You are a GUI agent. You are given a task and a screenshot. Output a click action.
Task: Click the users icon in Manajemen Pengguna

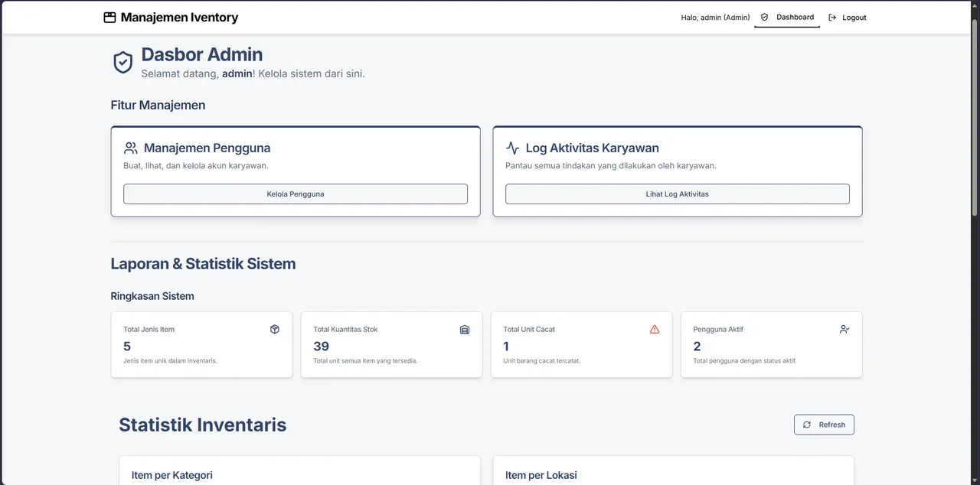point(131,148)
